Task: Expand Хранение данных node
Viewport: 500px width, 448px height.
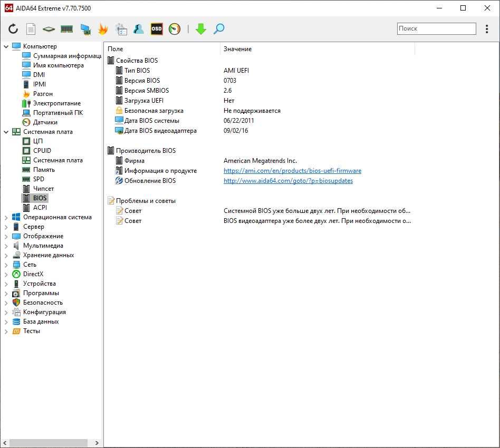Action: pos(6,255)
